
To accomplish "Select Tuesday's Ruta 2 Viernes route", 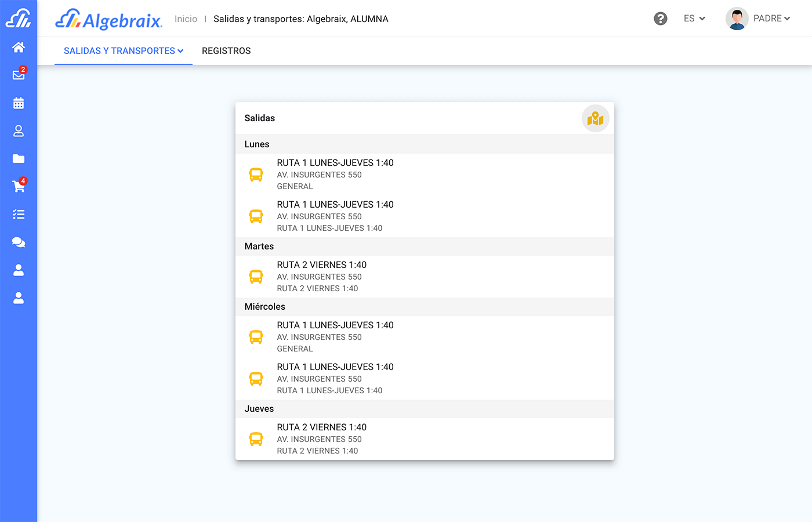I will click(x=322, y=276).
